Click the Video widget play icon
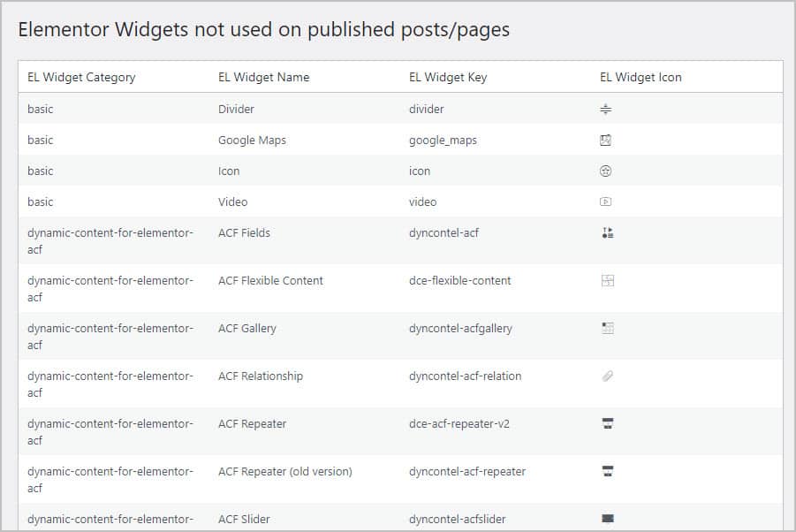The width and height of the screenshot is (796, 532). tap(606, 202)
